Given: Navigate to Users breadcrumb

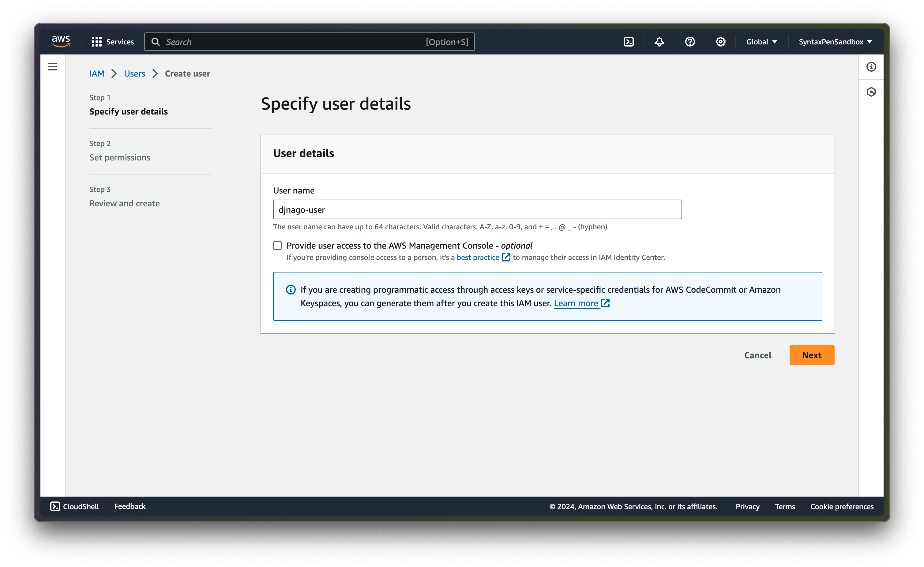Looking at the screenshot, I should 134,73.
